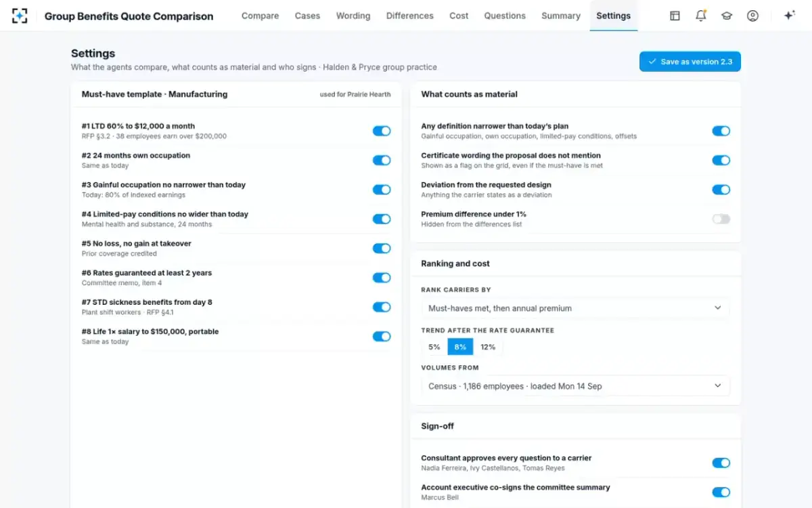
Task: Switch to the Cost tab
Action: [459, 16]
